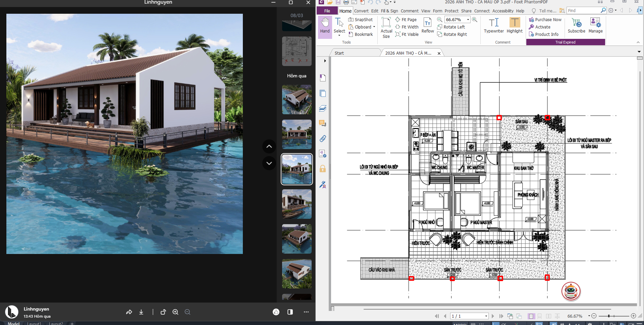Activate the Typewriter comment tool

tap(493, 26)
